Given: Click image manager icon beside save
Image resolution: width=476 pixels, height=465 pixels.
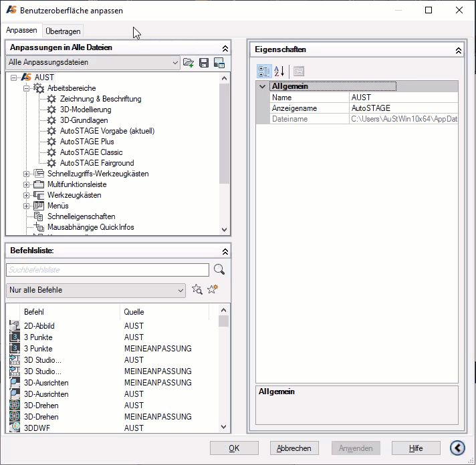Looking at the screenshot, I should 219,63.
